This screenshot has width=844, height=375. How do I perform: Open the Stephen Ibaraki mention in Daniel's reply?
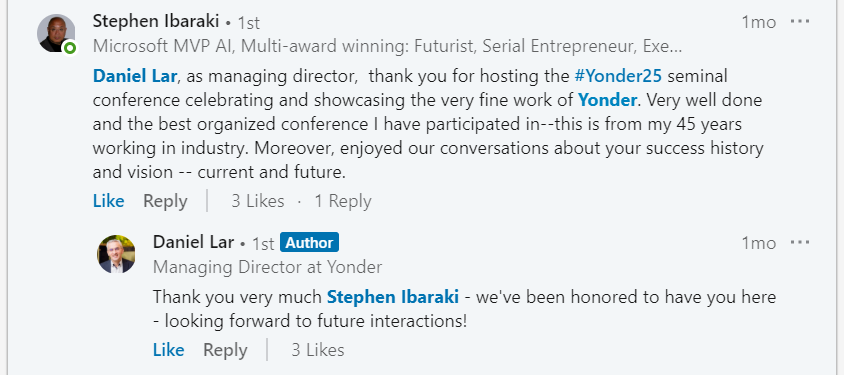click(x=393, y=296)
